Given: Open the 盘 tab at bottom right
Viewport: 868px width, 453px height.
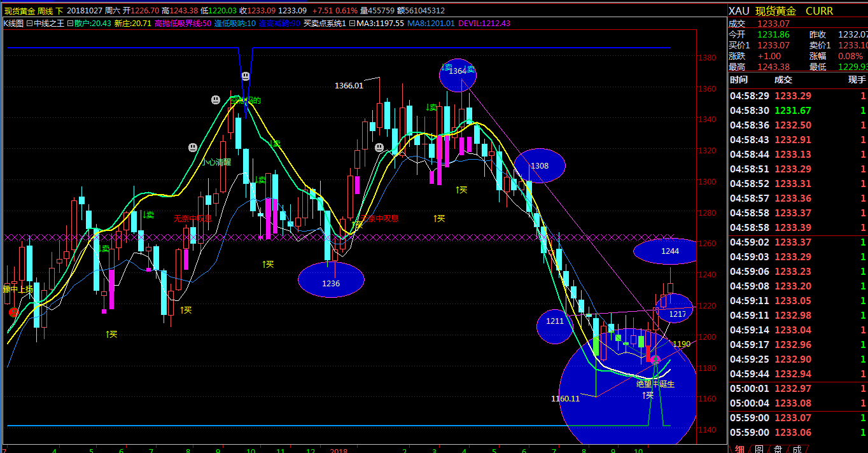Looking at the screenshot, I should 778,449.
